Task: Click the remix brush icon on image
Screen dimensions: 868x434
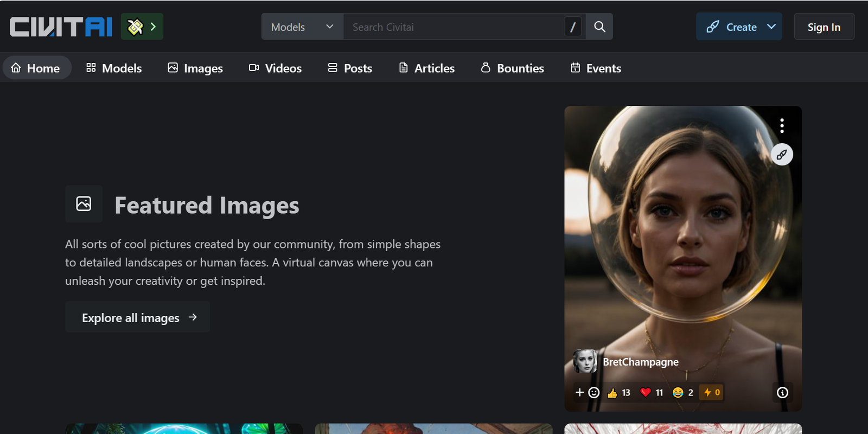Action: click(x=782, y=155)
